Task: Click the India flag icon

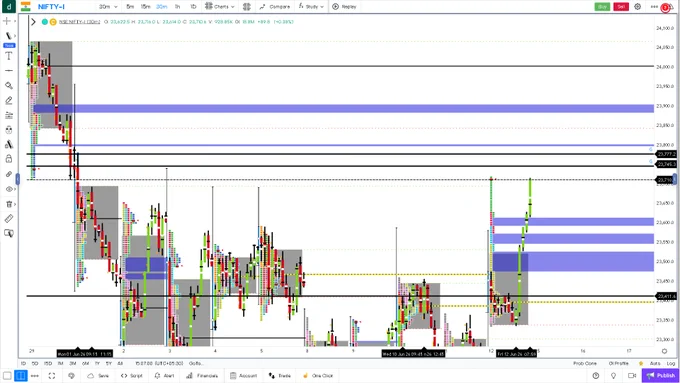Action: point(26,7)
